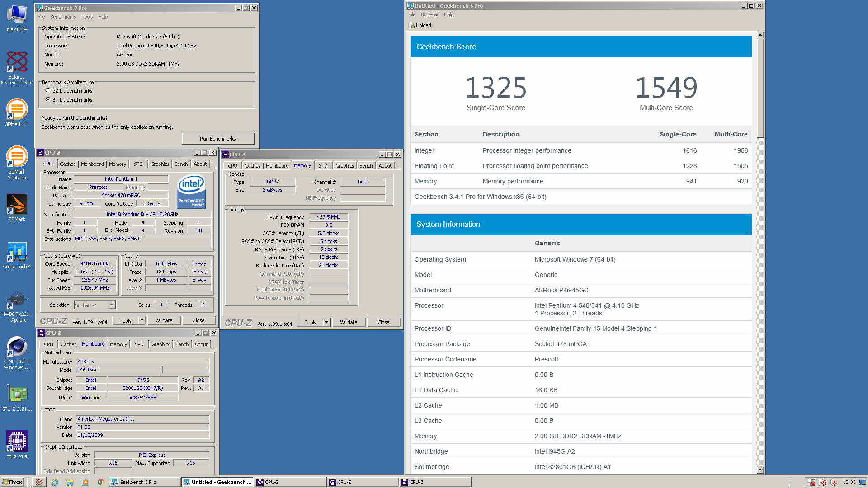Open the HWBOTx265 shortcut icon

(17, 306)
